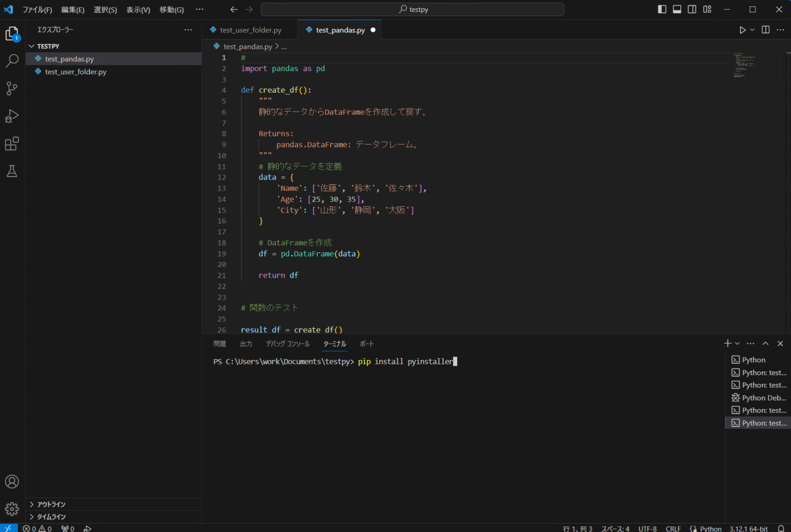The image size is (791, 532).
Task: Open the Search view in activity bar
Action: pos(12,61)
